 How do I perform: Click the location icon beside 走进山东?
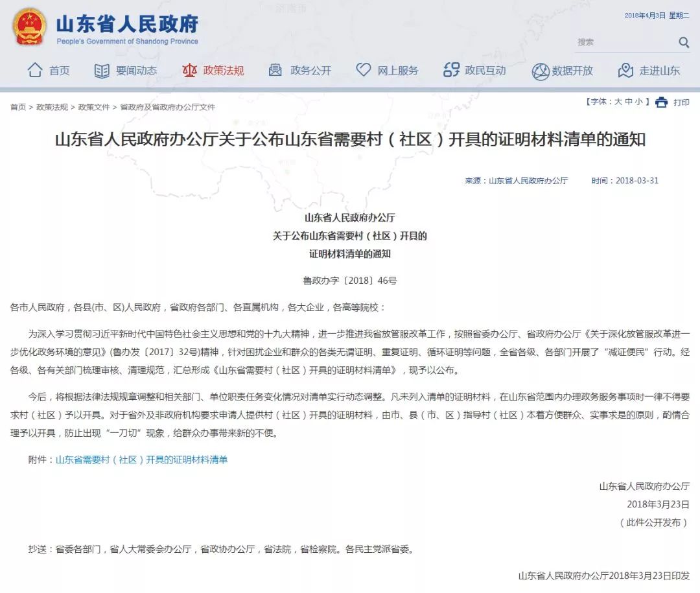point(626,70)
